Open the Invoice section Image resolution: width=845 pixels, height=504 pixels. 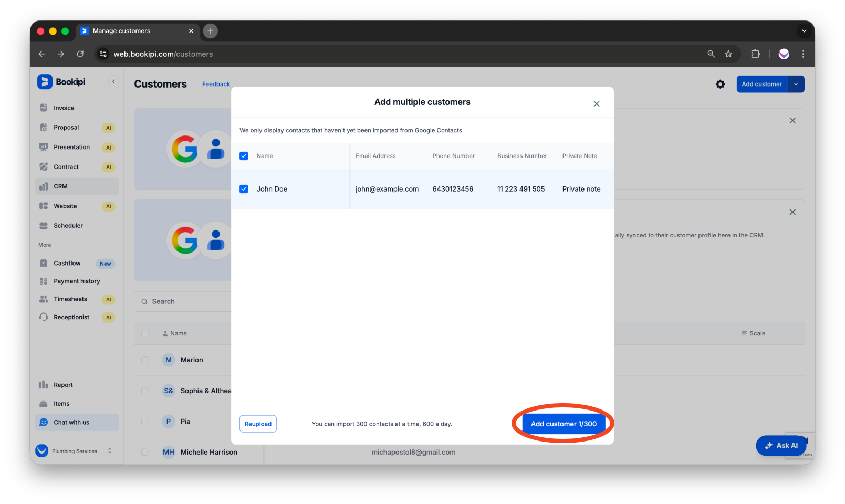point(63,108)
